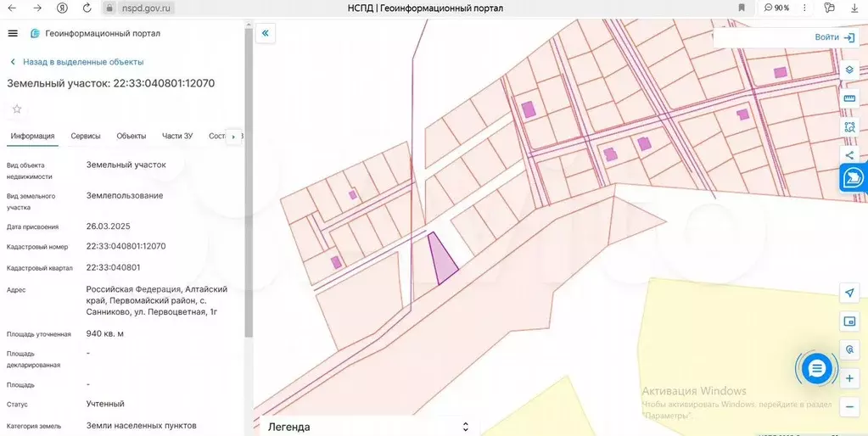The height and width of the screenshot is (436, 868).
Task: Click the Геоинформационный портал logo icon
Action: point(35,33)
